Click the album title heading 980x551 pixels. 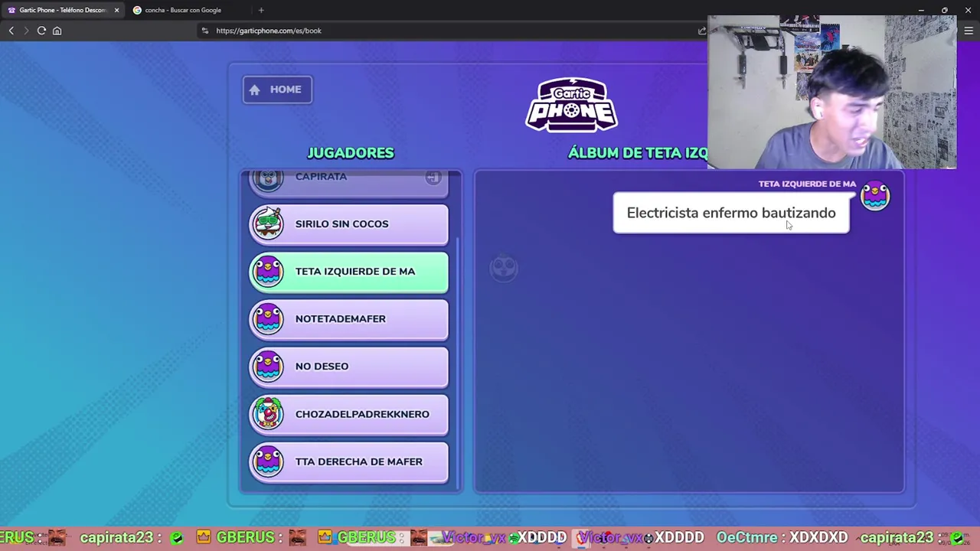point(638,152)
